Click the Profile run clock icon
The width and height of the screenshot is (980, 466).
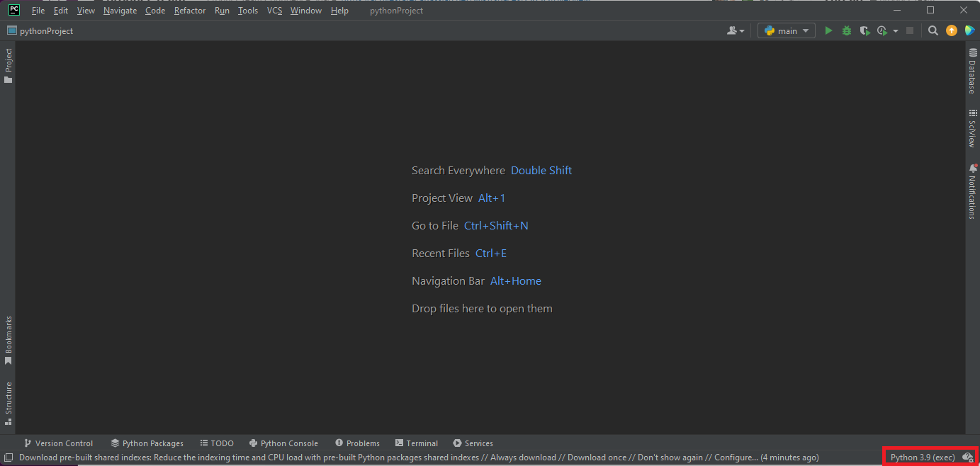882,31
